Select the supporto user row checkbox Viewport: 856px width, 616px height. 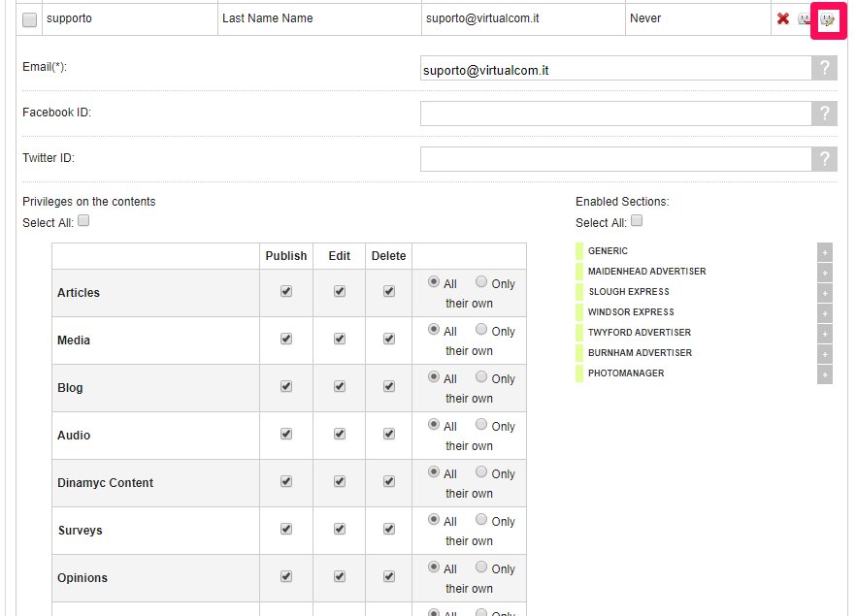click(x=30, y=19)
